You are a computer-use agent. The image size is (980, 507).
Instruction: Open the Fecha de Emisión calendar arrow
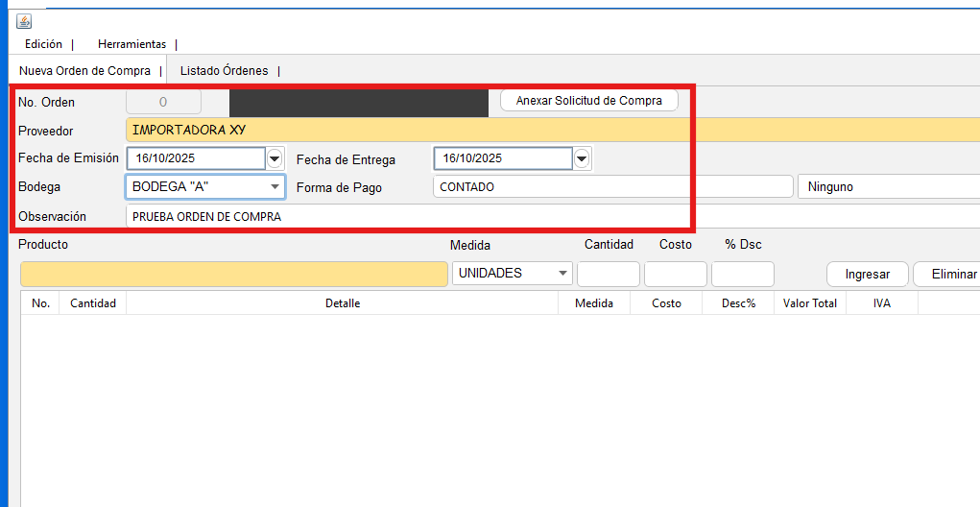pos(275,158)
